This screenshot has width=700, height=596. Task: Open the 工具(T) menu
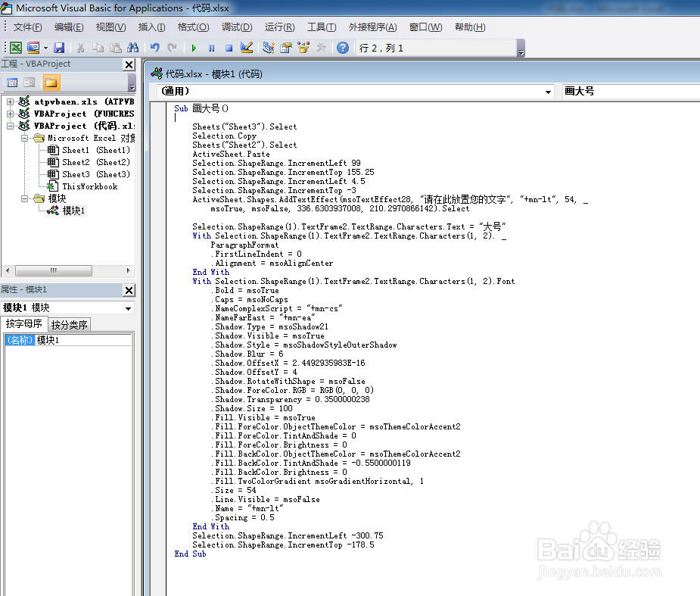322,27
